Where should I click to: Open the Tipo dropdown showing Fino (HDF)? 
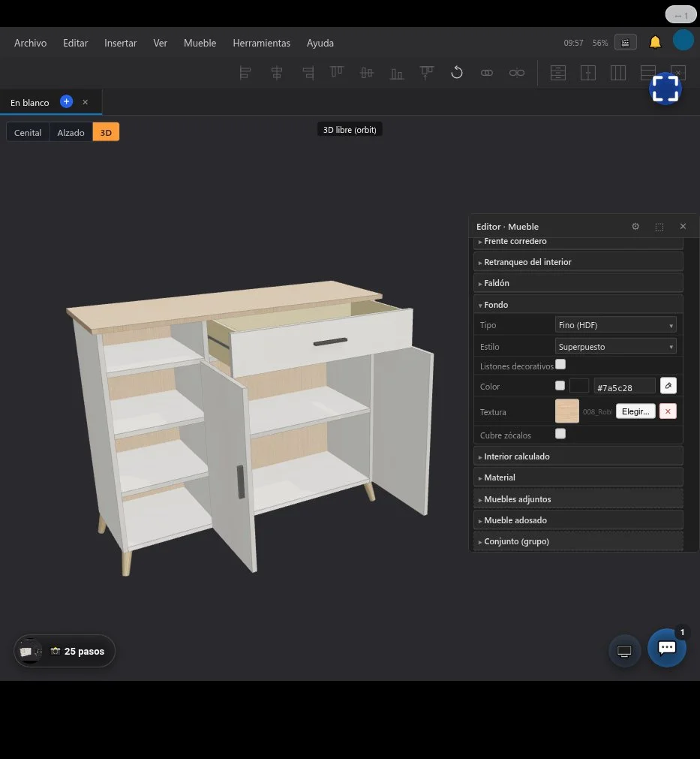tap(615, 325)
